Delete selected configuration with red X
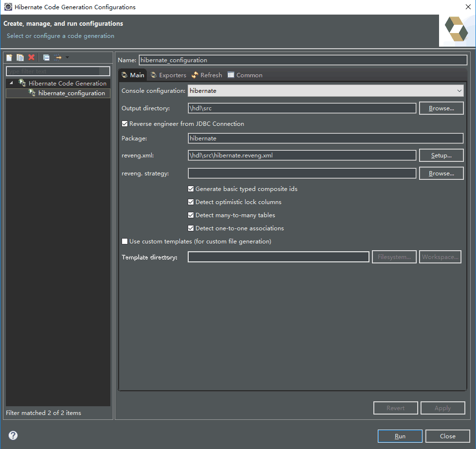Screen dimensions: 476x449 (x=32, y=57)
